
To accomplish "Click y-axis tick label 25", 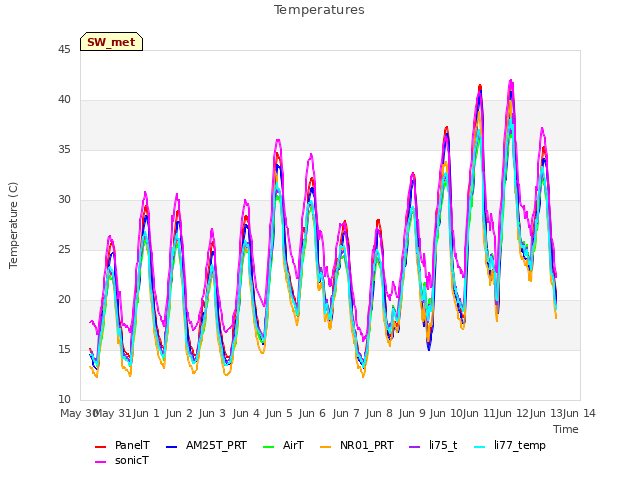I will click(64, 250).
